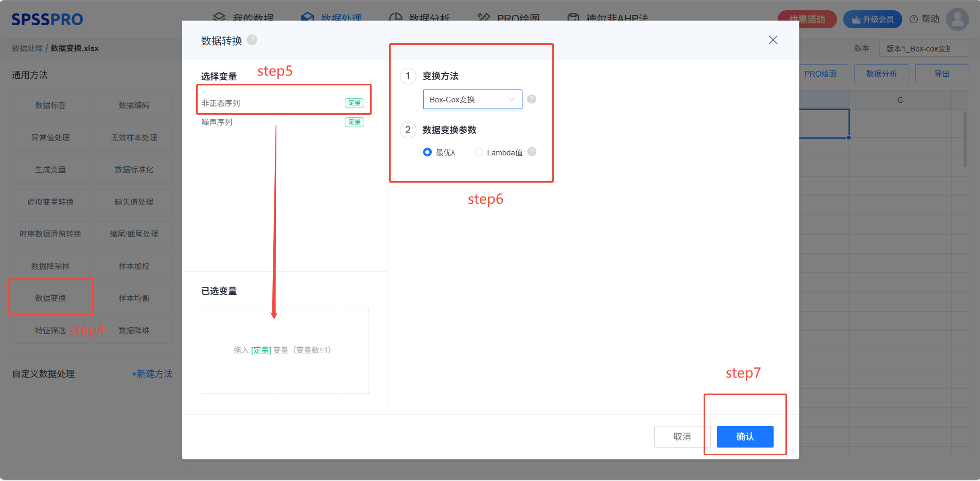Image resolution: width=980 pixels, height=481 pixels.
Task: Open the Box-Cox变换 method dropdown
Action: (x=472, y=99)
